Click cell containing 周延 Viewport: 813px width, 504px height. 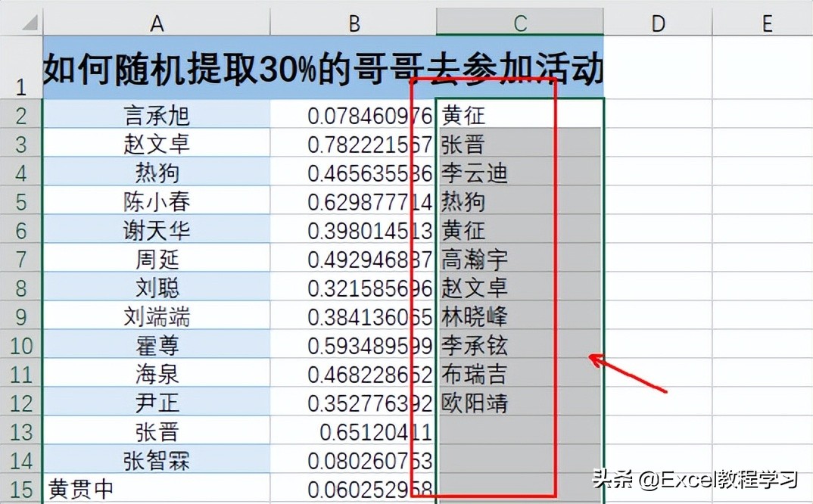click(157, 259)
